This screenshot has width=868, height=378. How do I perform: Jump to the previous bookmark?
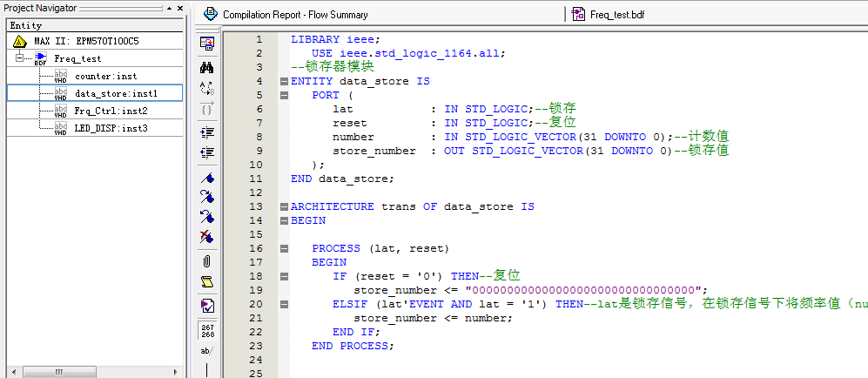coord(207,216)
